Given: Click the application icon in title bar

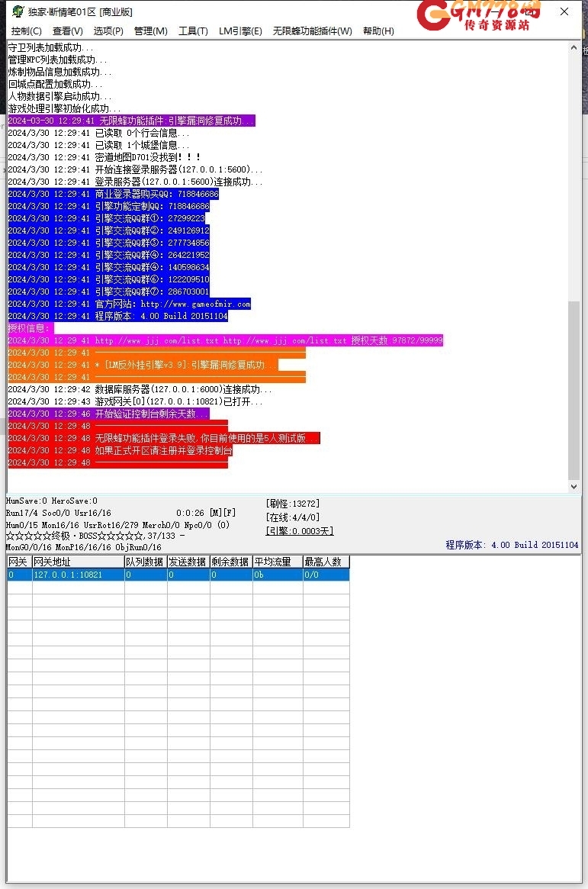Looking at the screenshot, I should (17, 12).
